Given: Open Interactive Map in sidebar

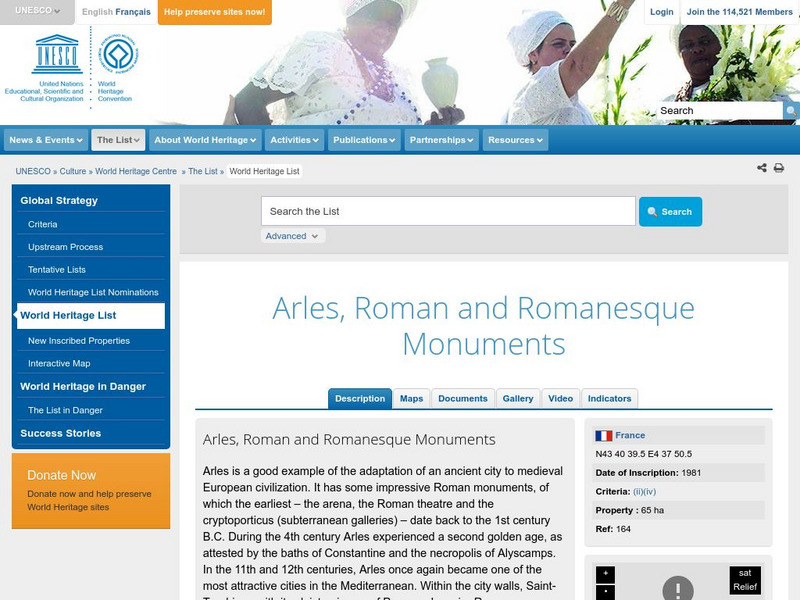Looking at the screenshot, I should click(x=59, y=364).
